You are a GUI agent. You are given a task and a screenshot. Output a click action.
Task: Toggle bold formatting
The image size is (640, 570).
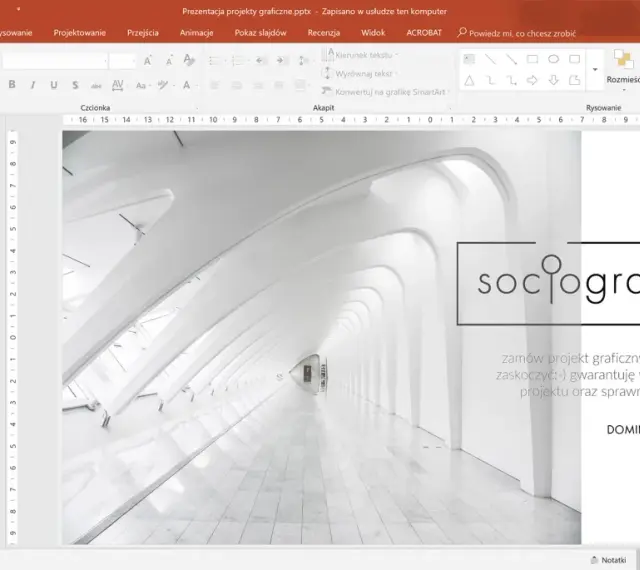[x=12, y=85]
